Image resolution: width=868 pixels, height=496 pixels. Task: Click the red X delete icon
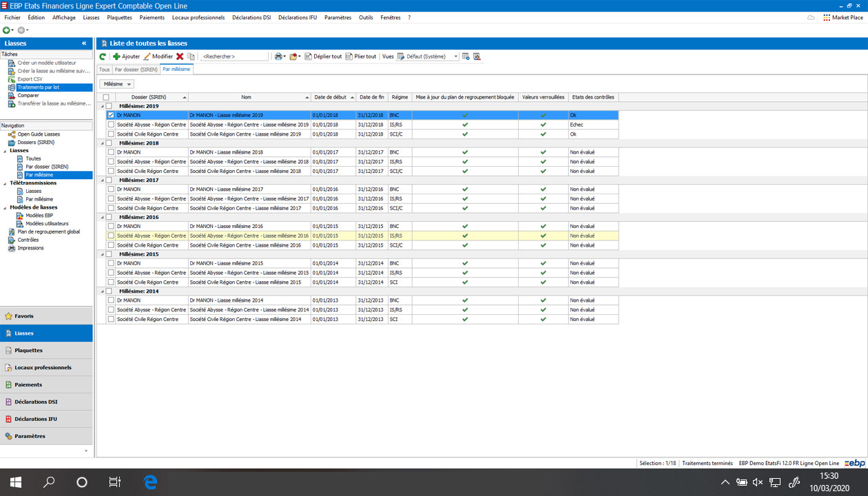(180, 56)
